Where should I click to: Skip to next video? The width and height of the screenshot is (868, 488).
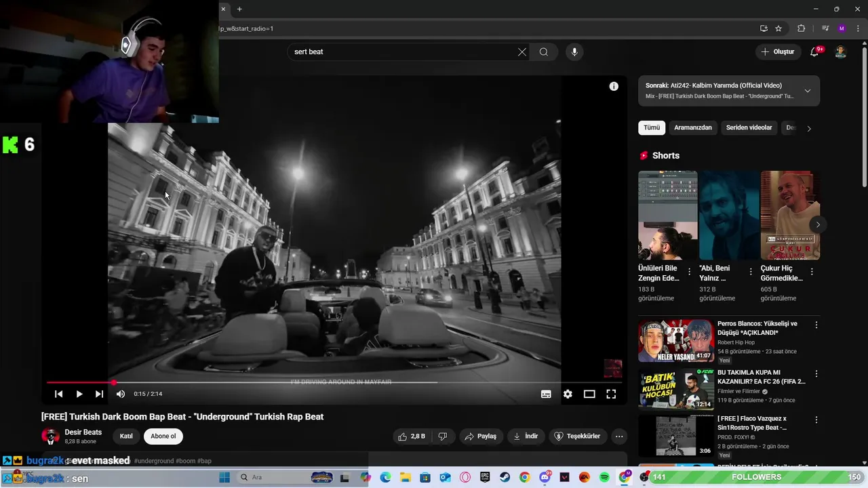click(100, 394)
